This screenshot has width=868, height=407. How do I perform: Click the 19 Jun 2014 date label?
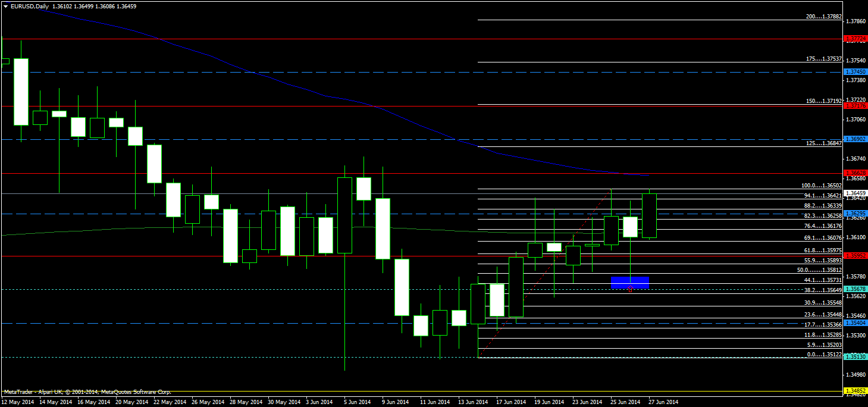point(550,402)
